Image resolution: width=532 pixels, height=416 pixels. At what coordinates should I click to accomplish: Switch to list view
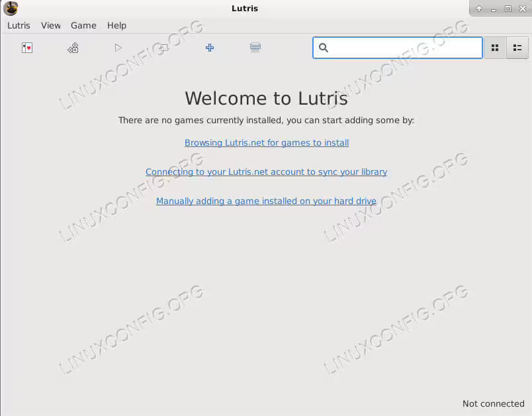click(517, 48)
